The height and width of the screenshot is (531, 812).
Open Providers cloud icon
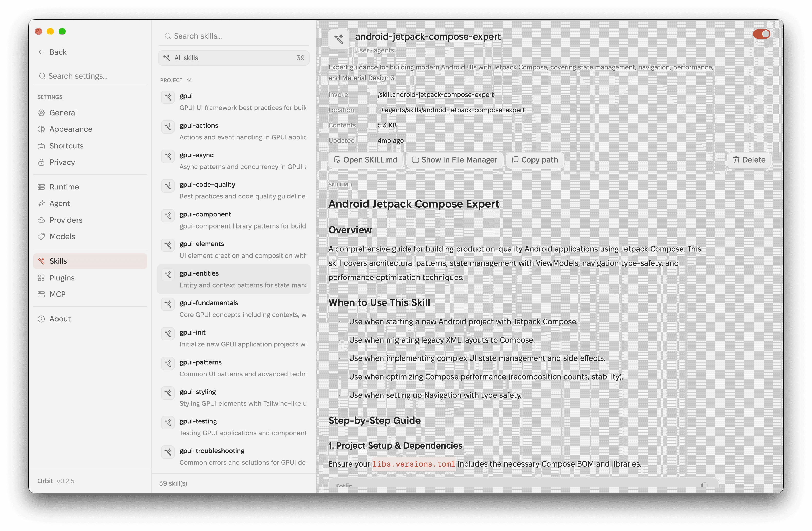coord(41,220)
